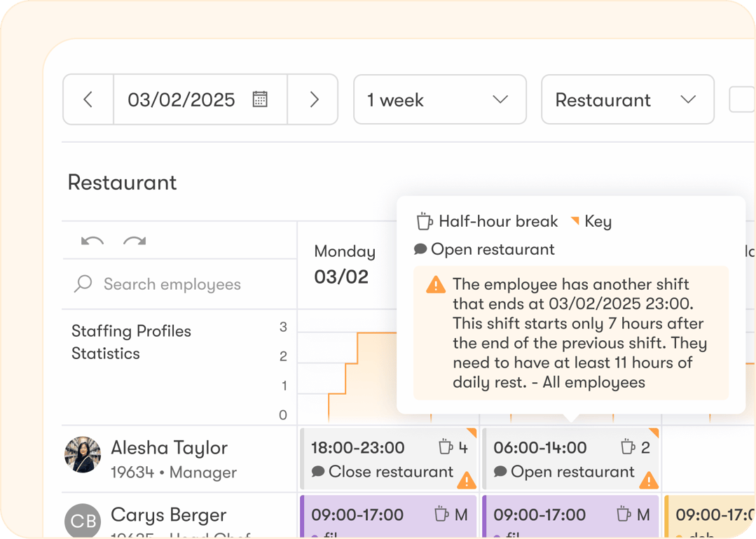756x539 pixels.
Task: Click the partially visible box beside Restaurant dropdown
Action: [742, 99]
